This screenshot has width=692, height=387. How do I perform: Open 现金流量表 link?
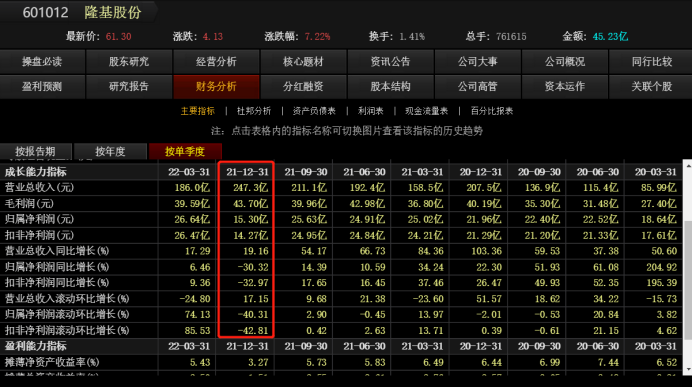(x=426, y=111)
